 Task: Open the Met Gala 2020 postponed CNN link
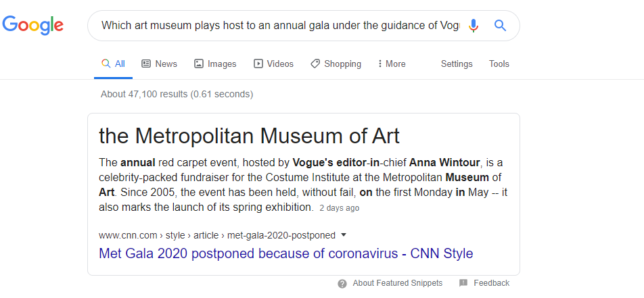click(285, 254)
